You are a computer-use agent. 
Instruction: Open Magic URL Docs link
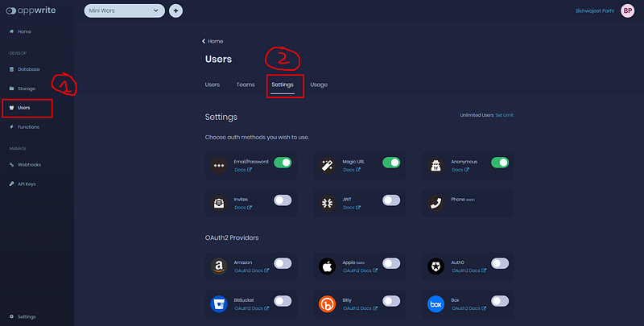tap(352, 170)
